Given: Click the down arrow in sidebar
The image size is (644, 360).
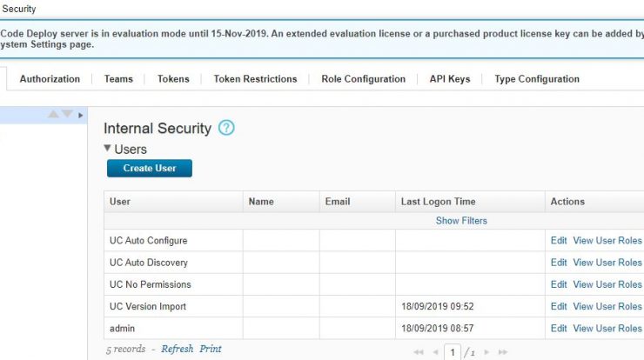Looking at the screenshot, I should 67,114.
